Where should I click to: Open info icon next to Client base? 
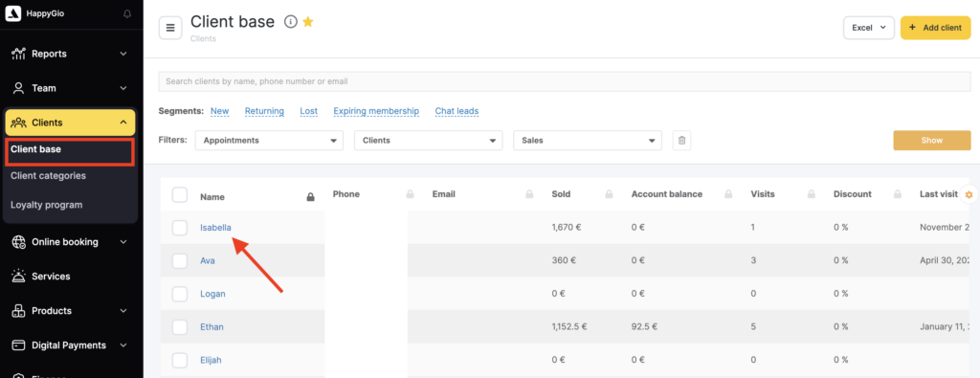tap(290, 22)
